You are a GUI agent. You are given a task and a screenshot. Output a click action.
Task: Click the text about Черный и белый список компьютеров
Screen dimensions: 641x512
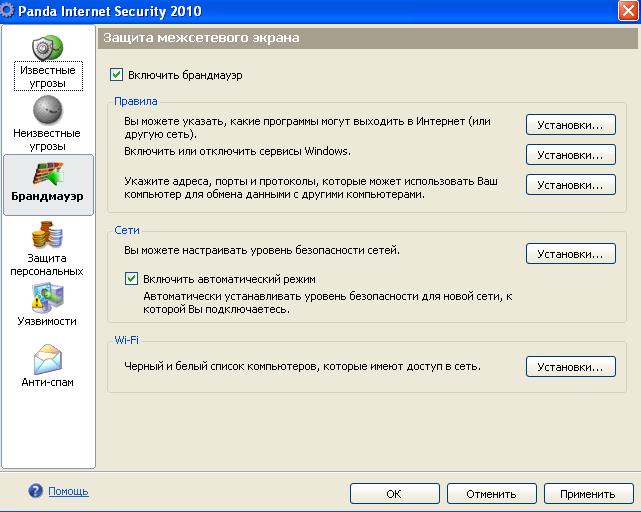tap(302, 366)
